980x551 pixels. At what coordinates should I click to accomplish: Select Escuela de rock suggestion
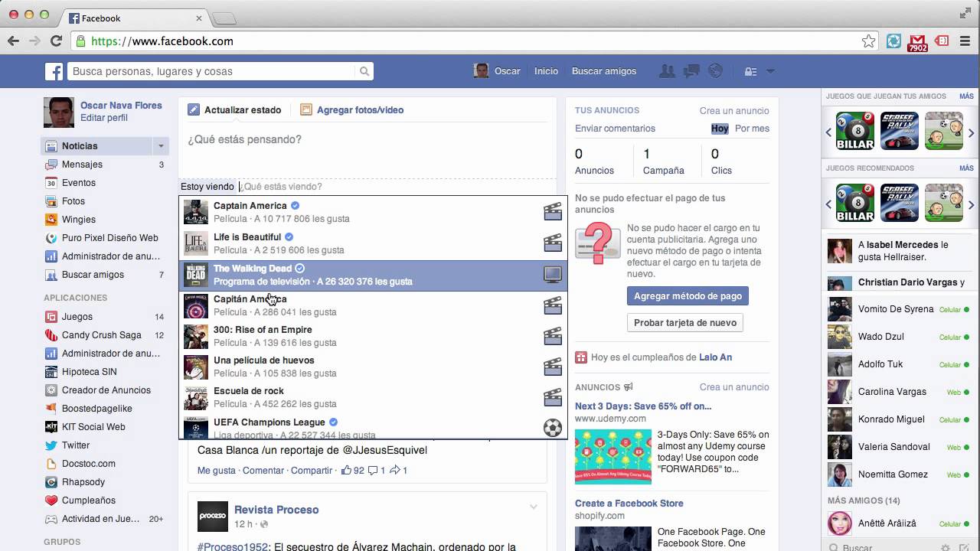coord(374,397)
